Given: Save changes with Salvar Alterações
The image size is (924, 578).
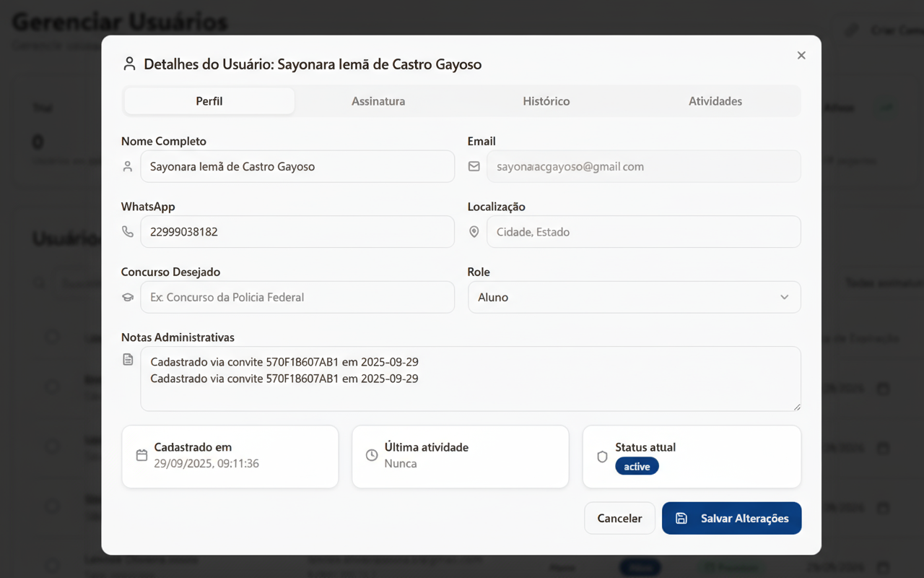Looking at the screenshot, I should tap(731, 519).
